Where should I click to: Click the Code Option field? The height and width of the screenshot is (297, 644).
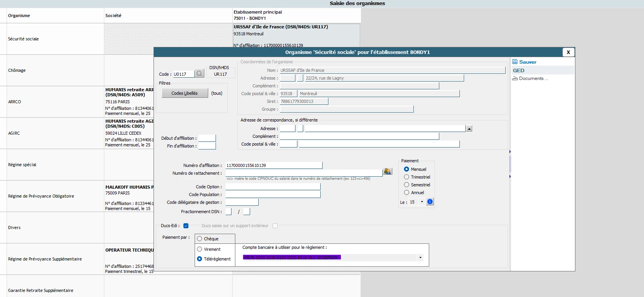coord(273,187)
